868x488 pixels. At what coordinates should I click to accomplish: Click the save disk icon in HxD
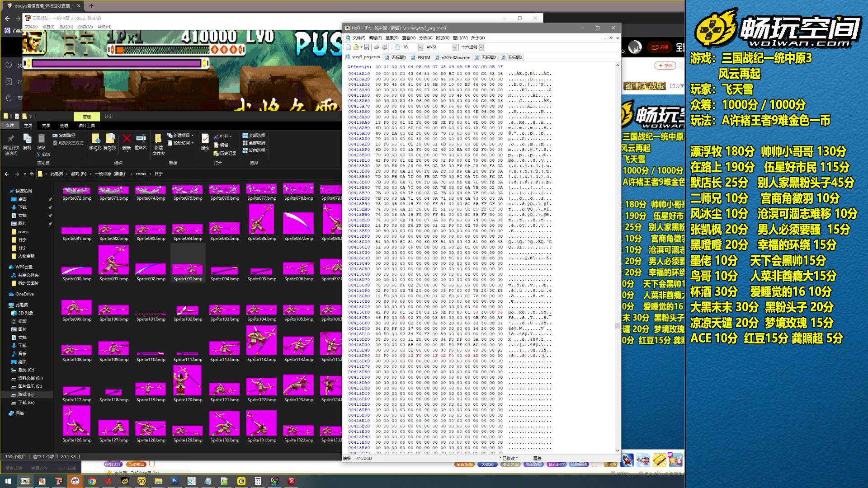[367, 47]
